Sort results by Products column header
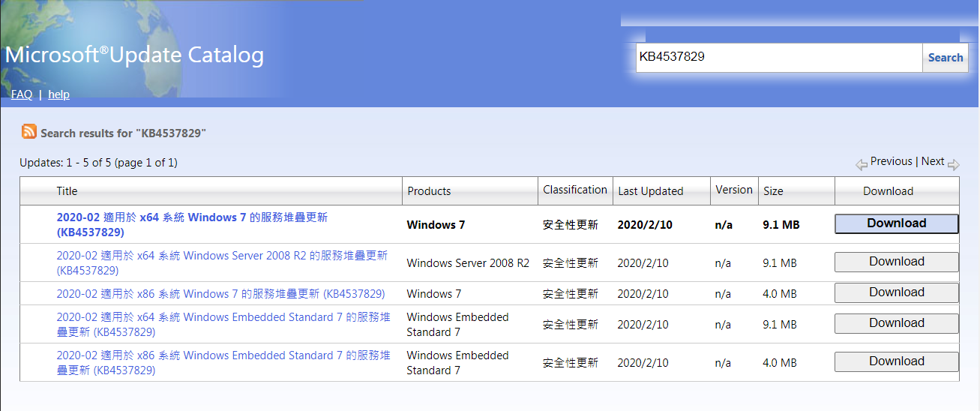The width and height of the screenshot is (980, 411). [429, 191]
